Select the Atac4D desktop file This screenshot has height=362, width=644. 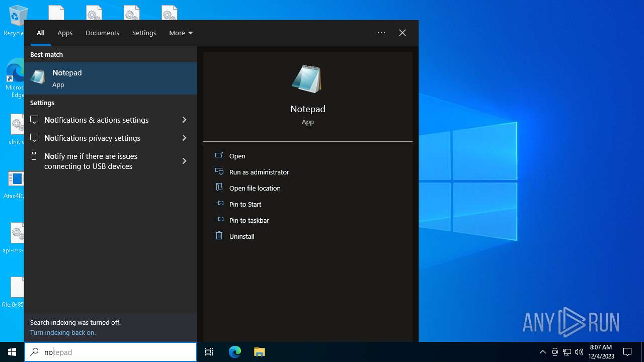[15, 185]
